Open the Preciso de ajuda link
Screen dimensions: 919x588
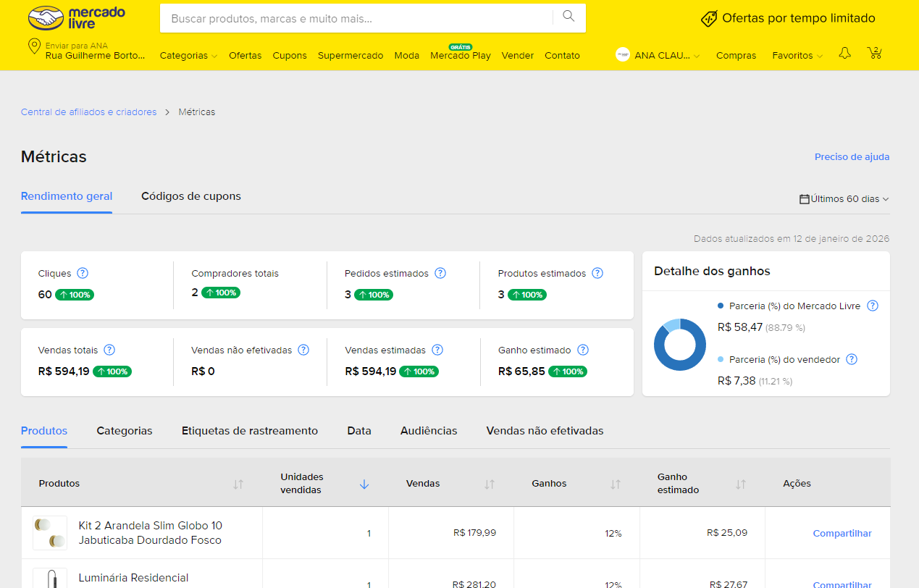tap(852, 157)
